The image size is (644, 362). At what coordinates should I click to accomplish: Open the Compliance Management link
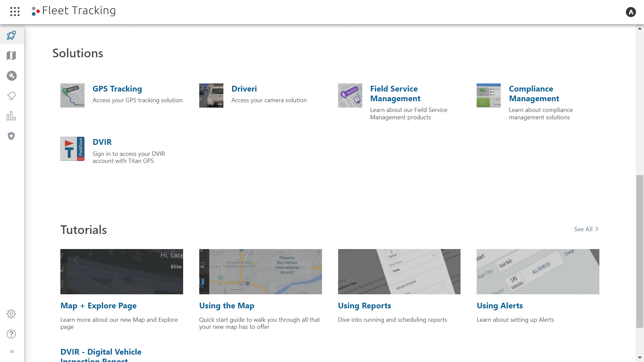tap(534, 94)
